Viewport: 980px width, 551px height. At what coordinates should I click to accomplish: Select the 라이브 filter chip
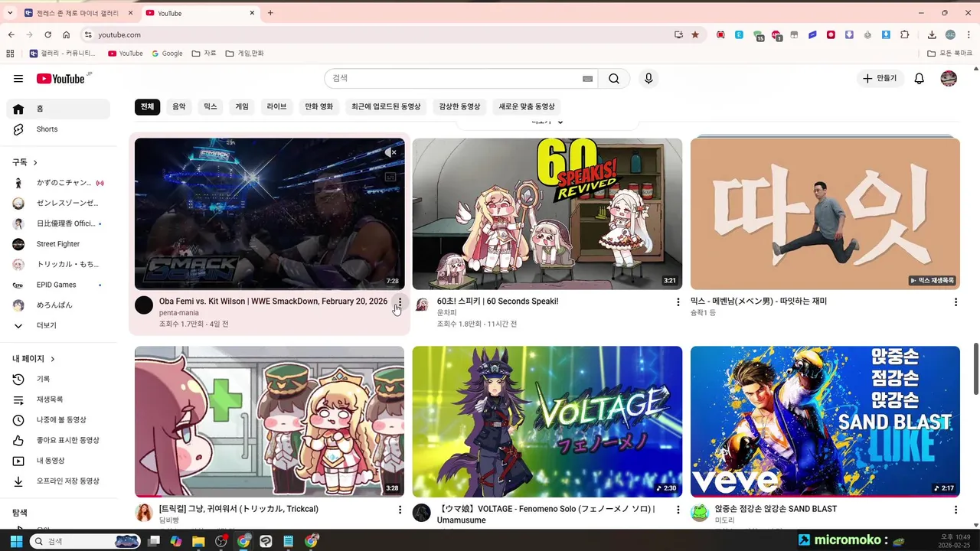(x=276, y=106)
